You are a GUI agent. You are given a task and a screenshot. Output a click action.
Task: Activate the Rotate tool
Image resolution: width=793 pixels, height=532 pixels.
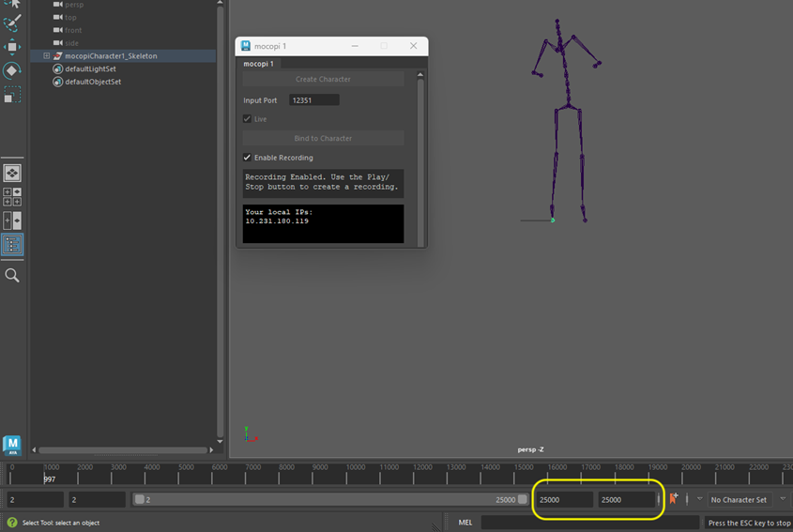coord(12,70)
